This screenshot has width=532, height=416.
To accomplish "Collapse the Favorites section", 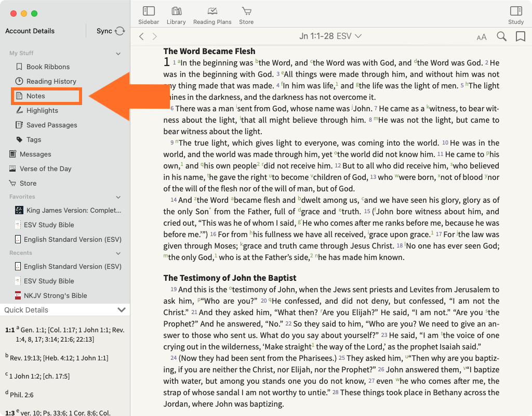I will click(x=118, y=197).
